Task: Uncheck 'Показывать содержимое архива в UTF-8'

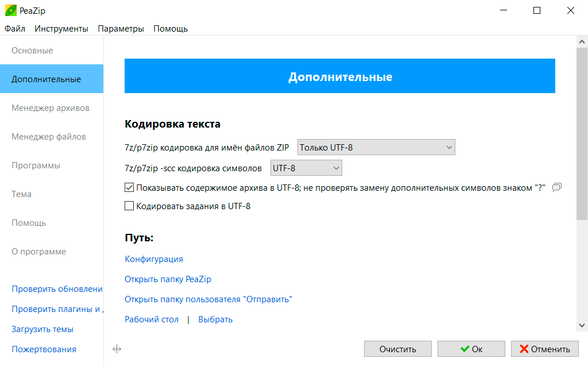Action: click(129, 187)
